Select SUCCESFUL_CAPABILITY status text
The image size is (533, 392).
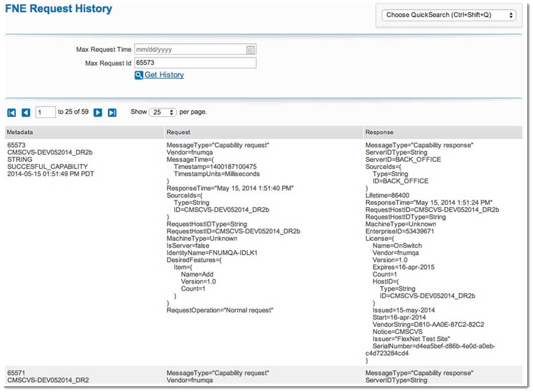(47, 167)
